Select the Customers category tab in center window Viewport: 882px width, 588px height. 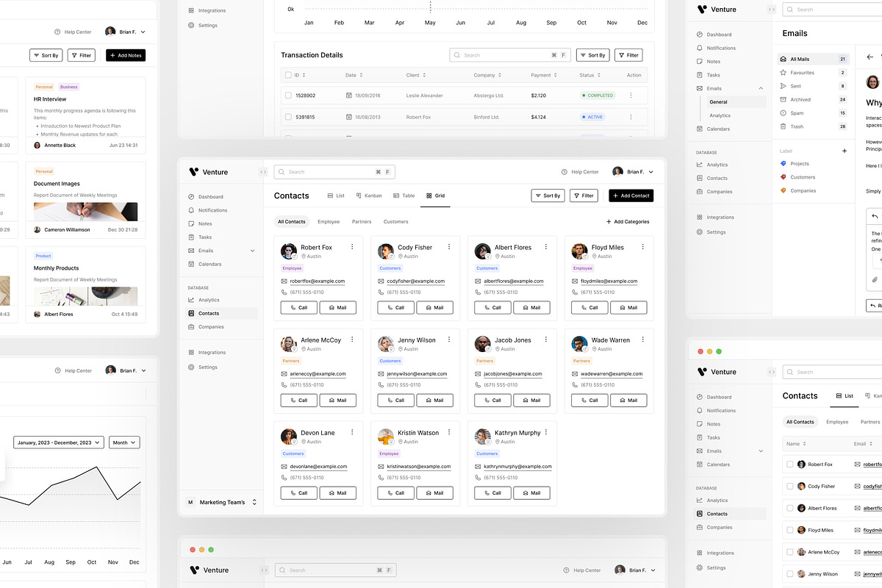click(x=396, y=221)
